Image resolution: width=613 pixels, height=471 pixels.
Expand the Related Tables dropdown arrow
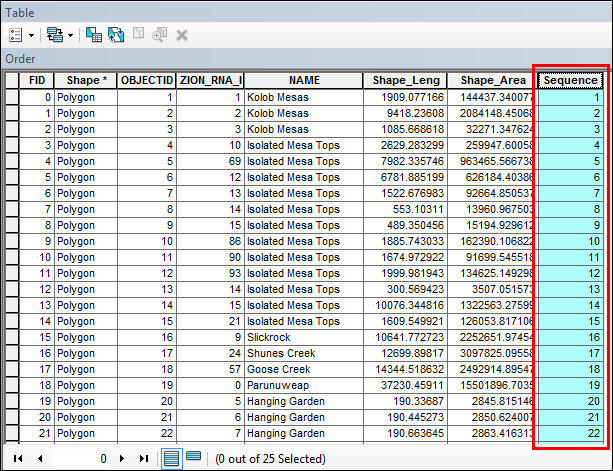click(70, 36)
